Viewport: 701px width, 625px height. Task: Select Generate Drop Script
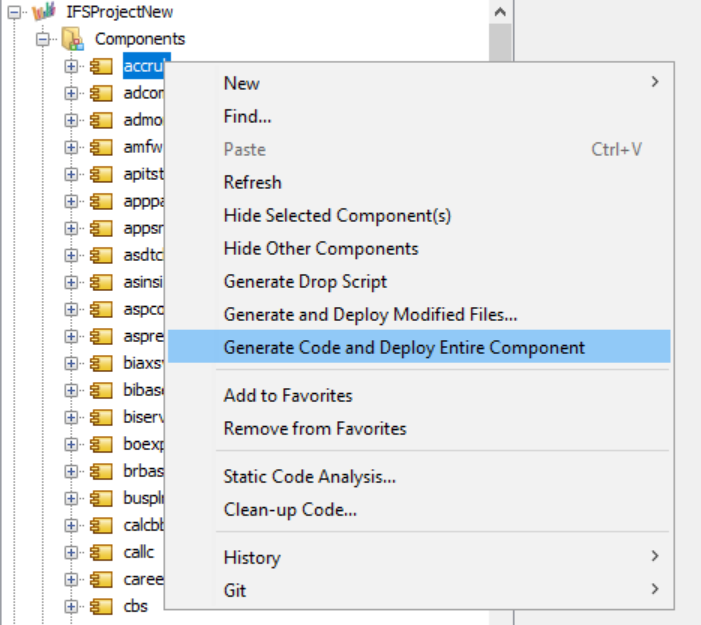point(305,281)
